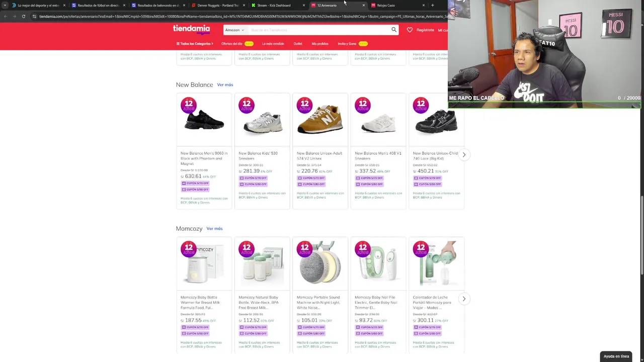This screenshot has height=362, width=644.
Task: Click the Buscar en Tiendamia search field
Action: [x=319, y=30]
